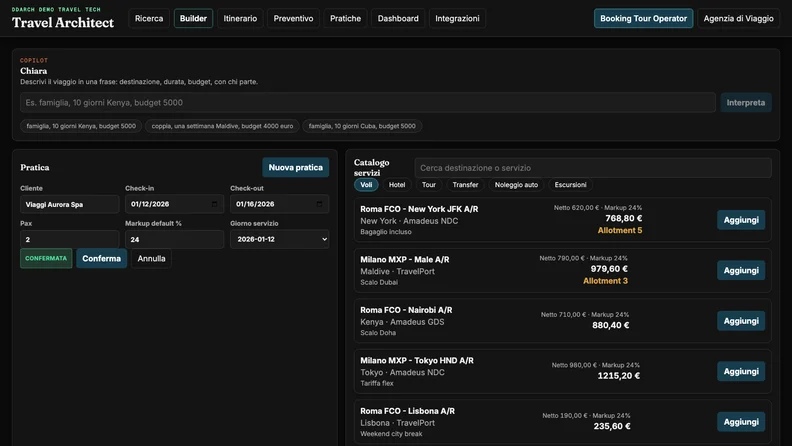Screen dimensions: 792x446
Task: Click the 235,60 € price
Action: (x=612, y=426)
